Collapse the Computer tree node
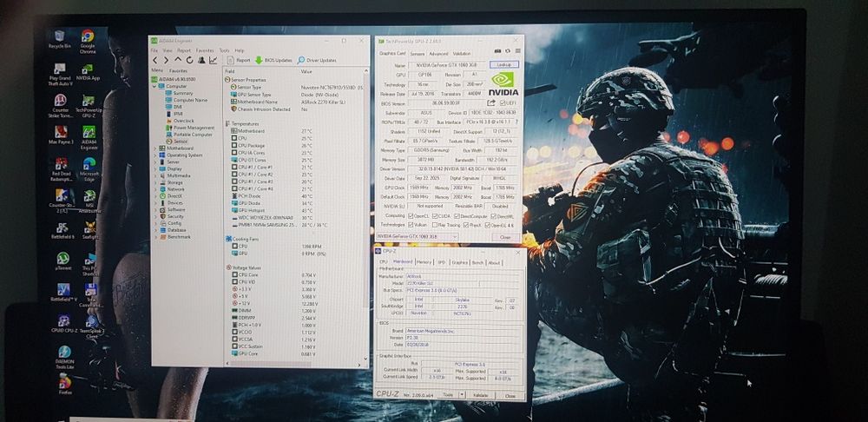 (x=155, y=86)
